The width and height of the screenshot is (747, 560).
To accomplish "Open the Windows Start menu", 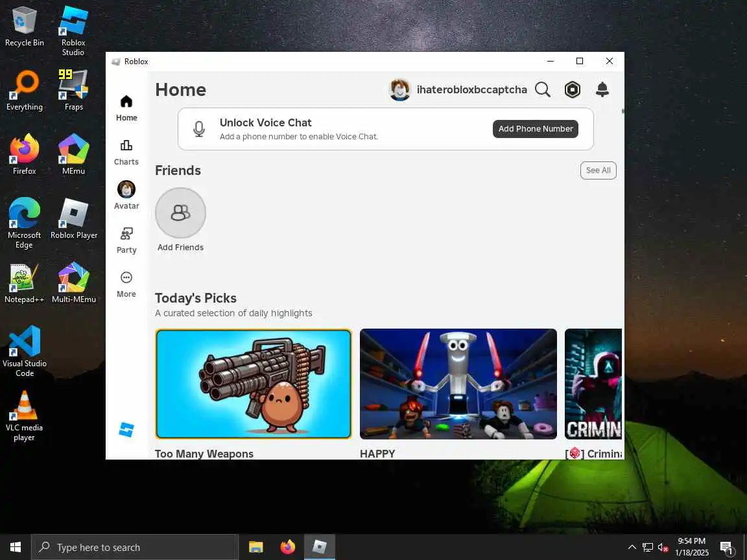I will coord(16,547).
